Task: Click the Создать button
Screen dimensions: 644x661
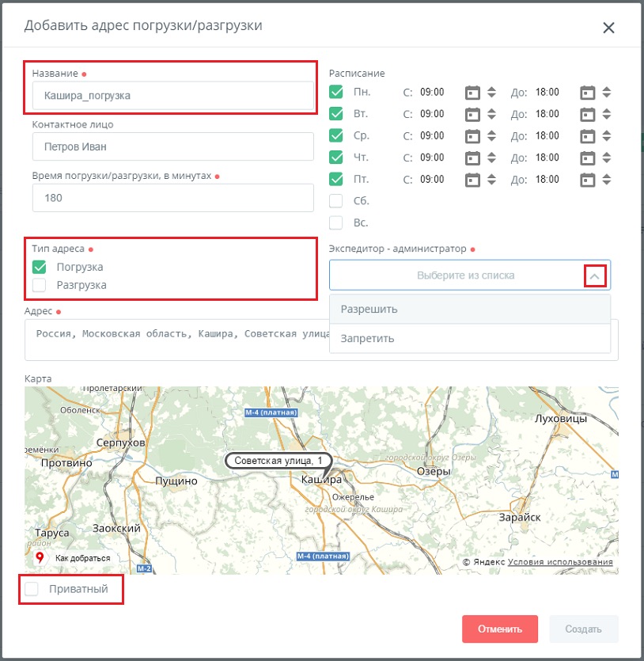Action: (x=583, y=629)
